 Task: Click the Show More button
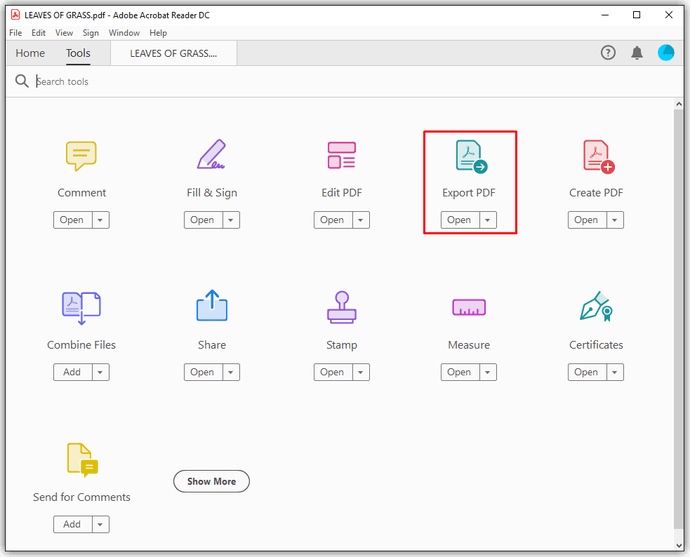[212, 481]
